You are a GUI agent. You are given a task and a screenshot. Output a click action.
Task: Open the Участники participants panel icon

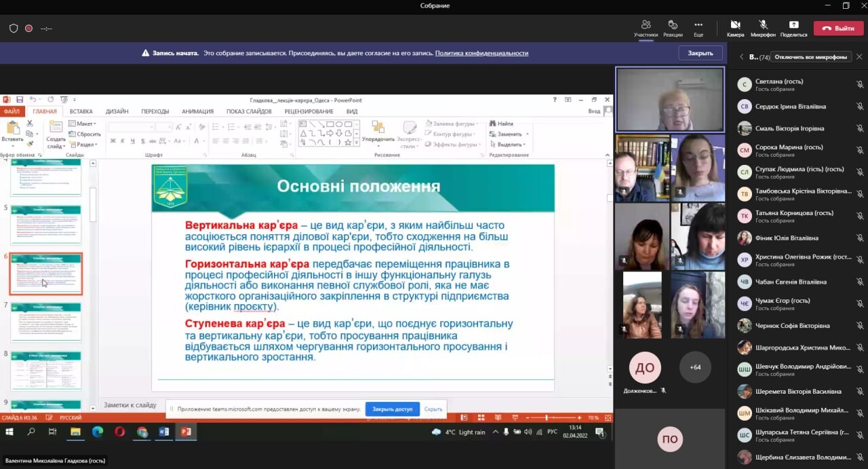pos(646,25)
